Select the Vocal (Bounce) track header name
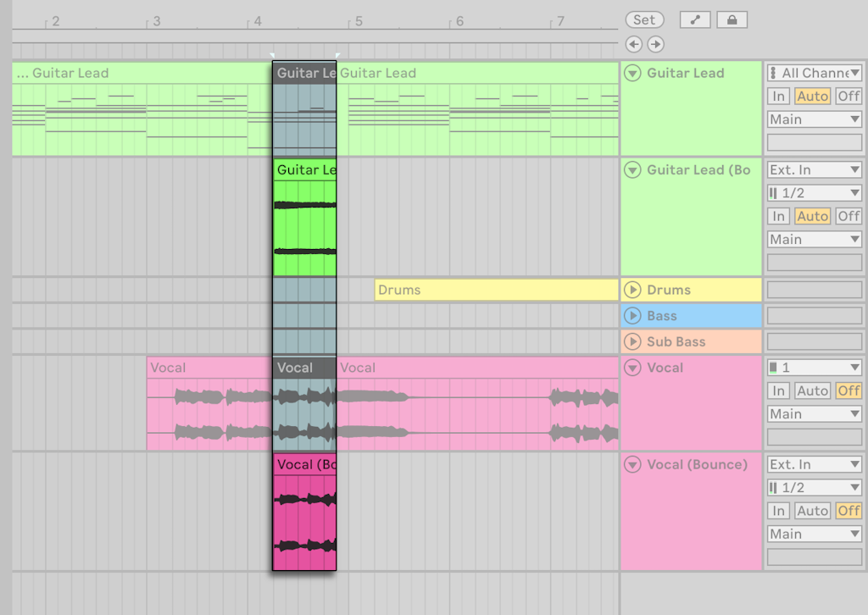 tap(697, 464)
